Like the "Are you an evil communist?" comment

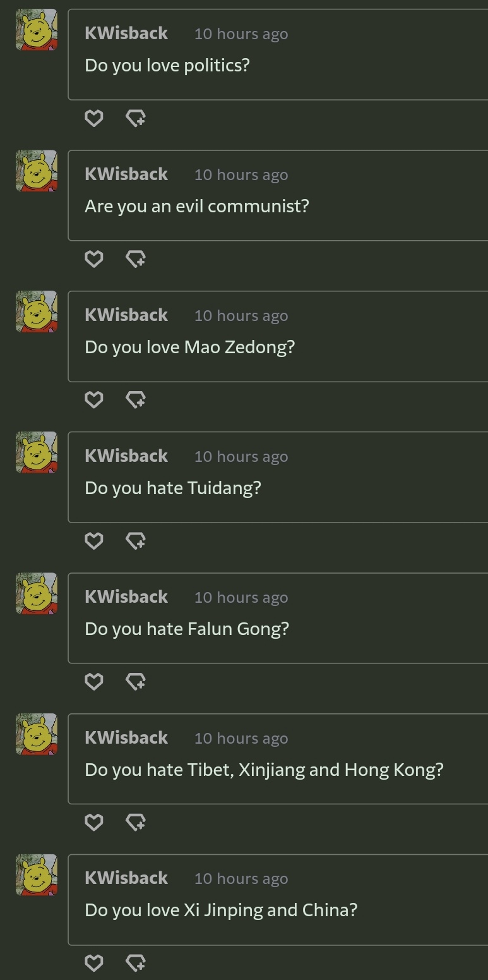[x=93, y=259]
